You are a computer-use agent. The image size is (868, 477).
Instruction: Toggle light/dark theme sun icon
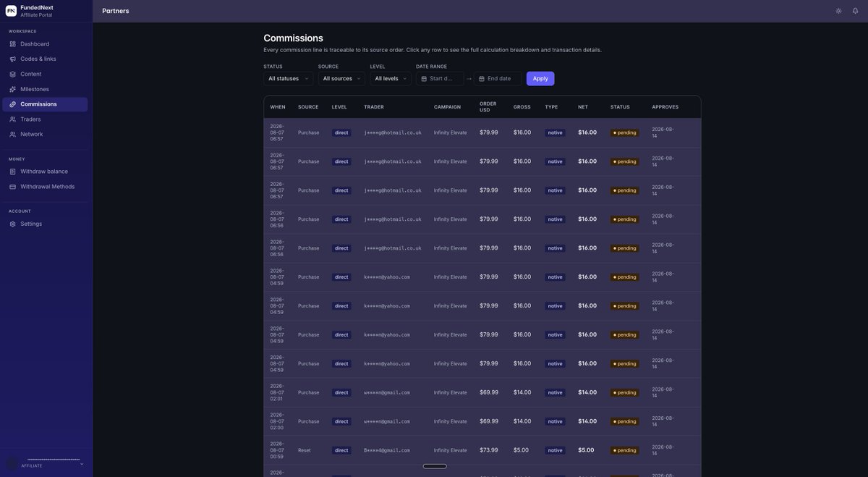pos(838,11)
